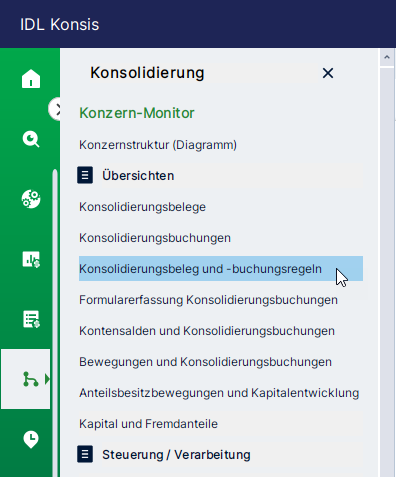Open Konzern-Monitor
The width and height of the screenshot is (396, 477).
click(x=137, y=113)
